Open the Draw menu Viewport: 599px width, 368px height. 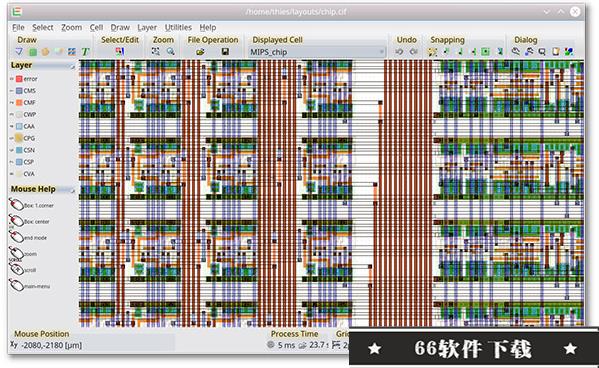coord(120,28)
